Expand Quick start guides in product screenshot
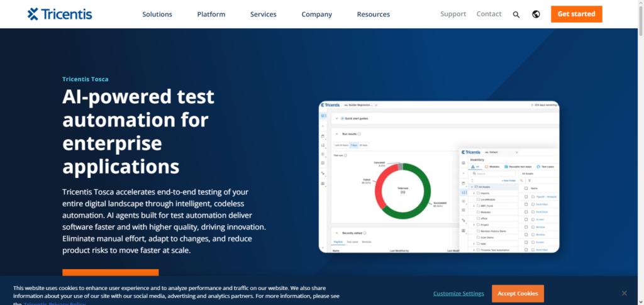Viewport: 644px width, 305px height. click(337, 119)
